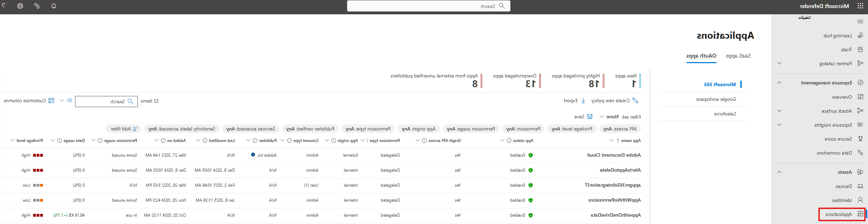Click the info icon beside App status header
Image resolution: width=868 pixels, height=224 pixels.
click(509, 141)
